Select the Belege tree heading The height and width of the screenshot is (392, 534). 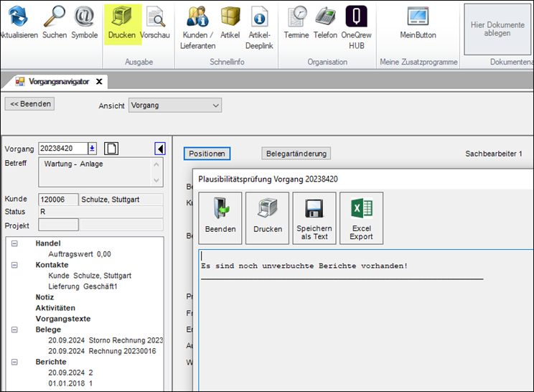[48, 330]
